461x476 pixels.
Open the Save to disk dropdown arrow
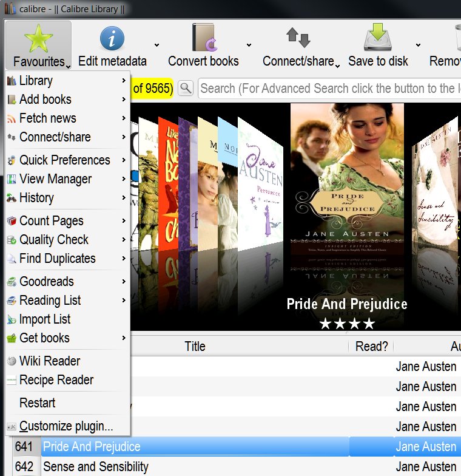coord(418,45)
